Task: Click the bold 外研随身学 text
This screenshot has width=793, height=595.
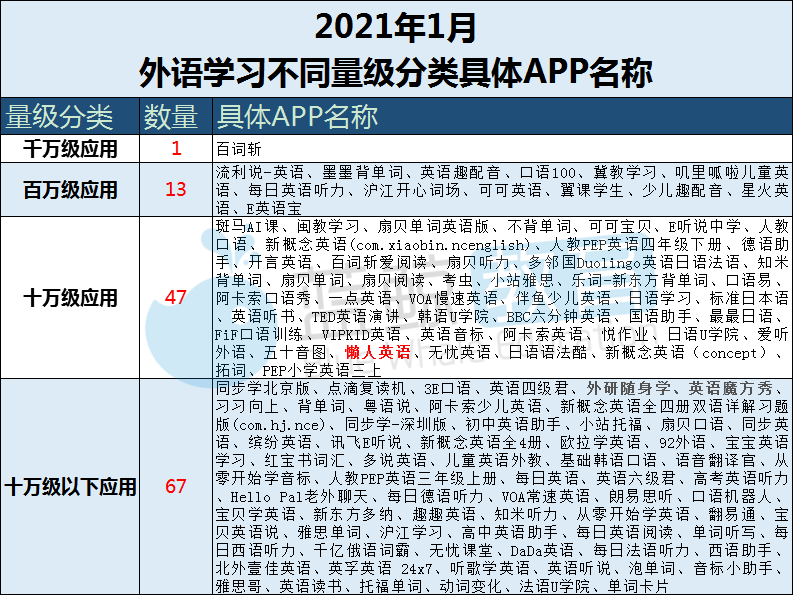Action: coord(627,388)
